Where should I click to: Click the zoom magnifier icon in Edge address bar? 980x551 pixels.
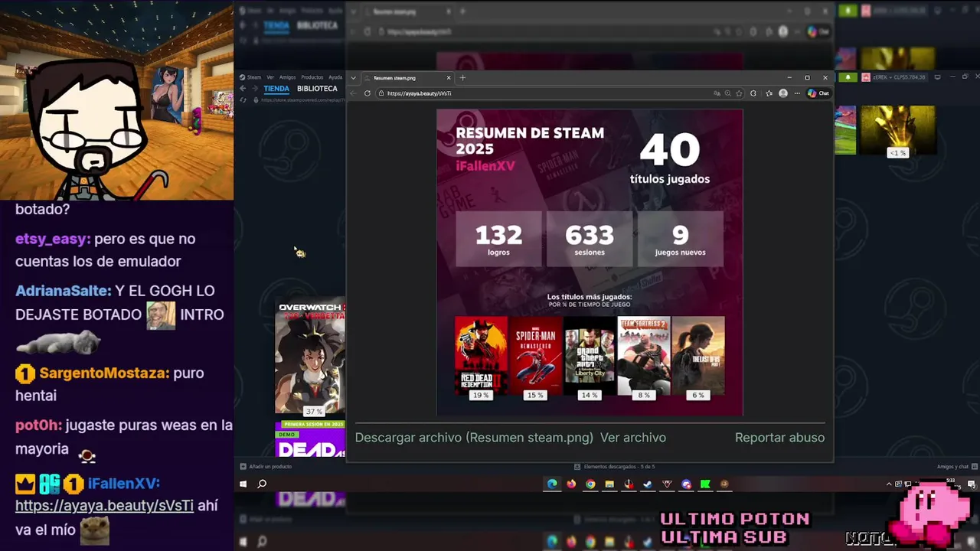point(727,93)
